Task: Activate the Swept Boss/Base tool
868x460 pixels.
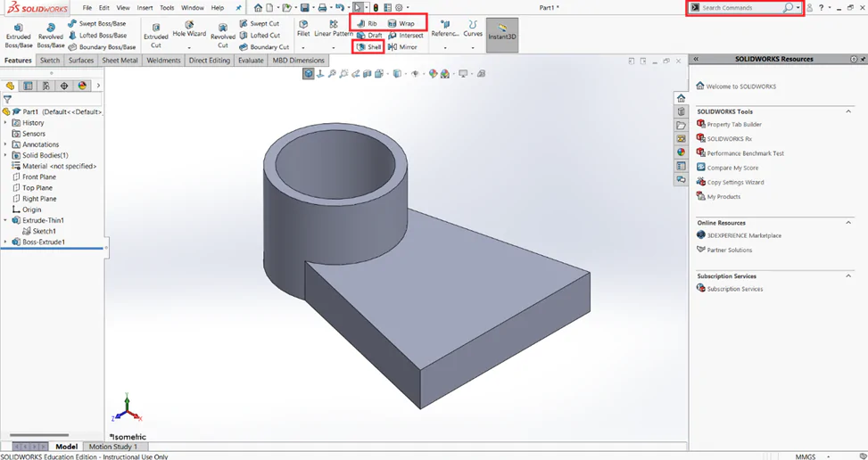Action: tap(97, 24)
